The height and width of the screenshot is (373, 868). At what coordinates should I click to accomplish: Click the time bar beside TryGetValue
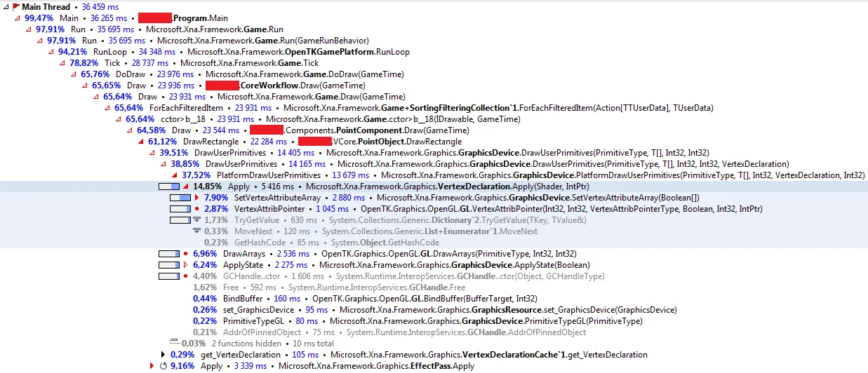[180, 220]
